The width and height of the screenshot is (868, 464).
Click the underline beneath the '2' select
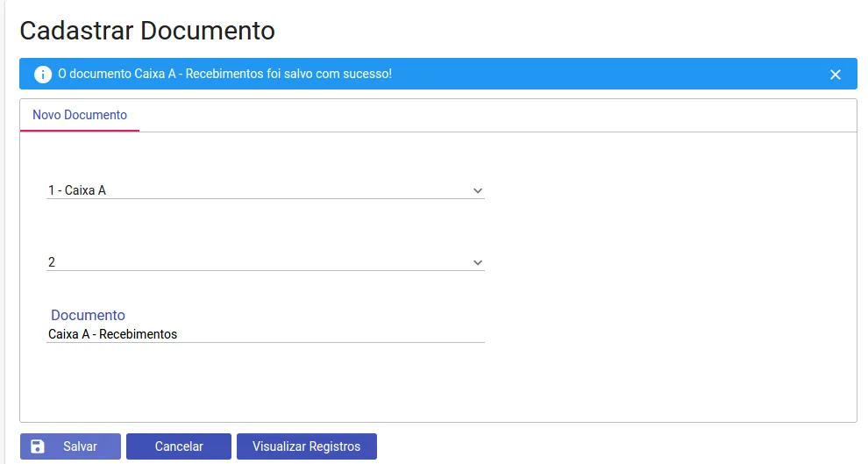click(265, 271)
